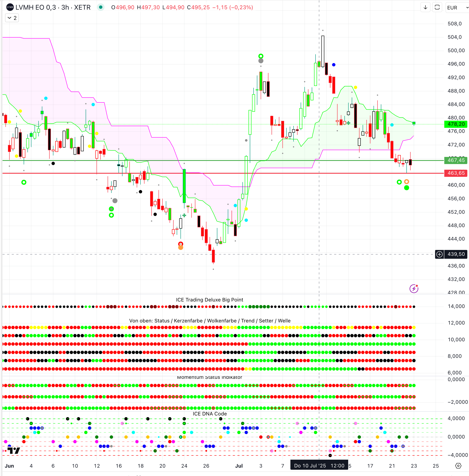This screenshot has width=469, height=476.
Task: Click the ICE Trading Deluxe Big Point title
Action: (210, 300)
